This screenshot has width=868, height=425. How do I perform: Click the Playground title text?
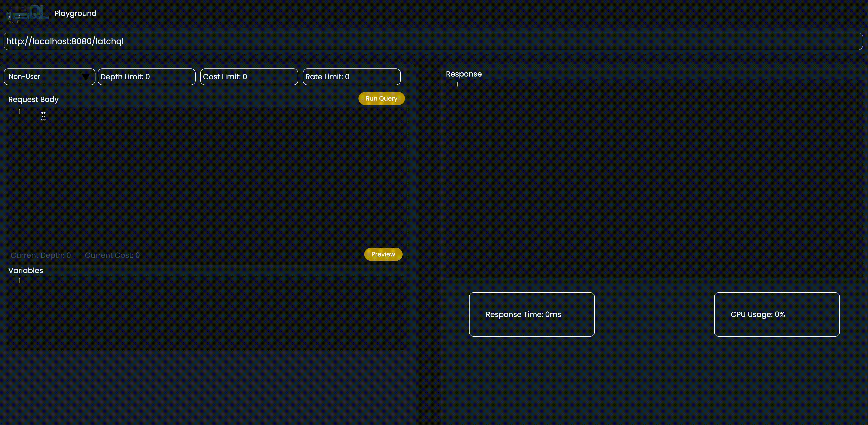76,13
